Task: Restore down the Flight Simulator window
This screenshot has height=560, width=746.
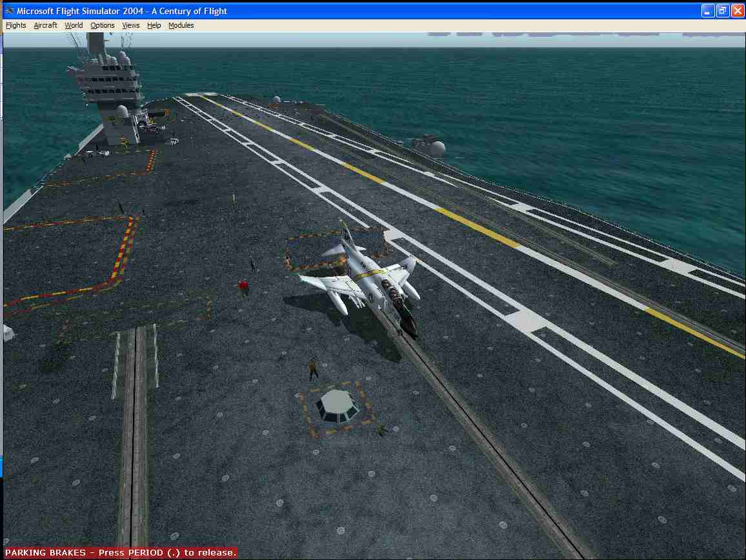Action: click(x=722, y=10)
